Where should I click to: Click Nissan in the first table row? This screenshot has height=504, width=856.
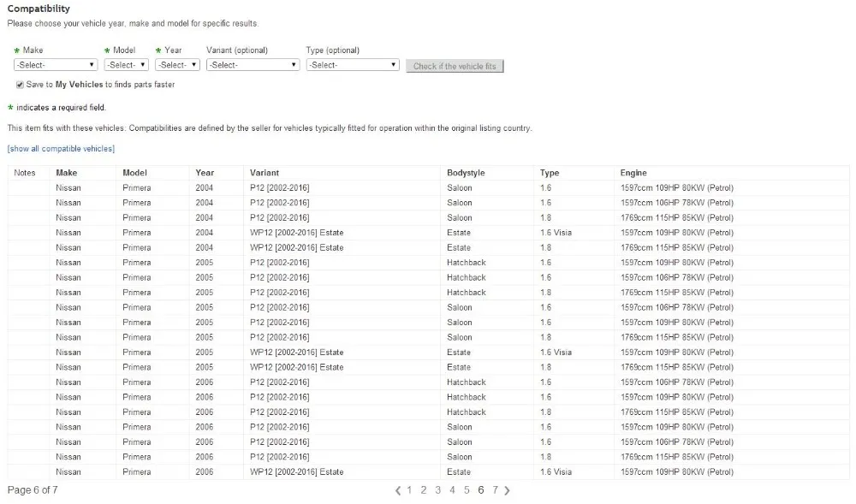(68, 187)
